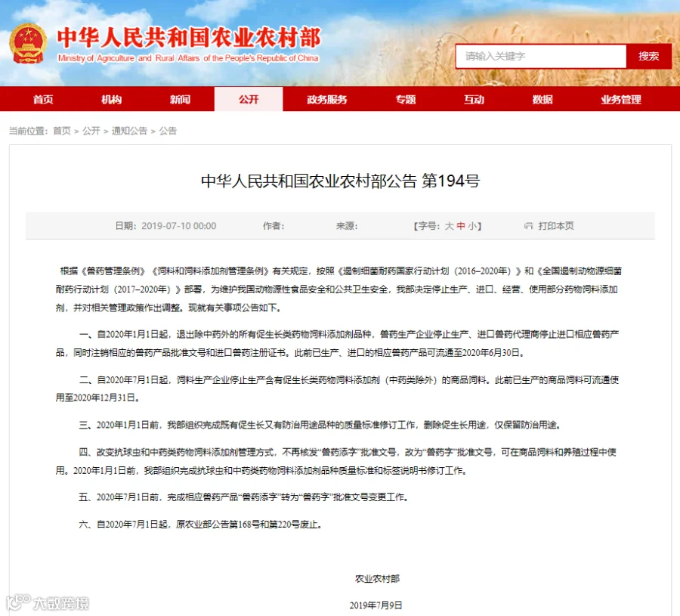Screen dimensions: 680x616
Task: Set font size to 中
Action: click(461, 225)
